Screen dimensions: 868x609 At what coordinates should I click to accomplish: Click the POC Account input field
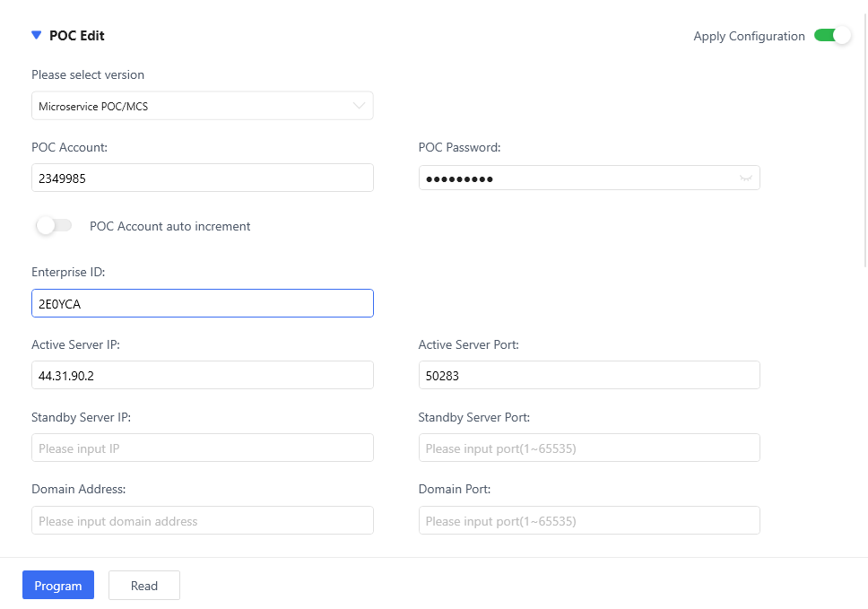[x=202, y=178]
